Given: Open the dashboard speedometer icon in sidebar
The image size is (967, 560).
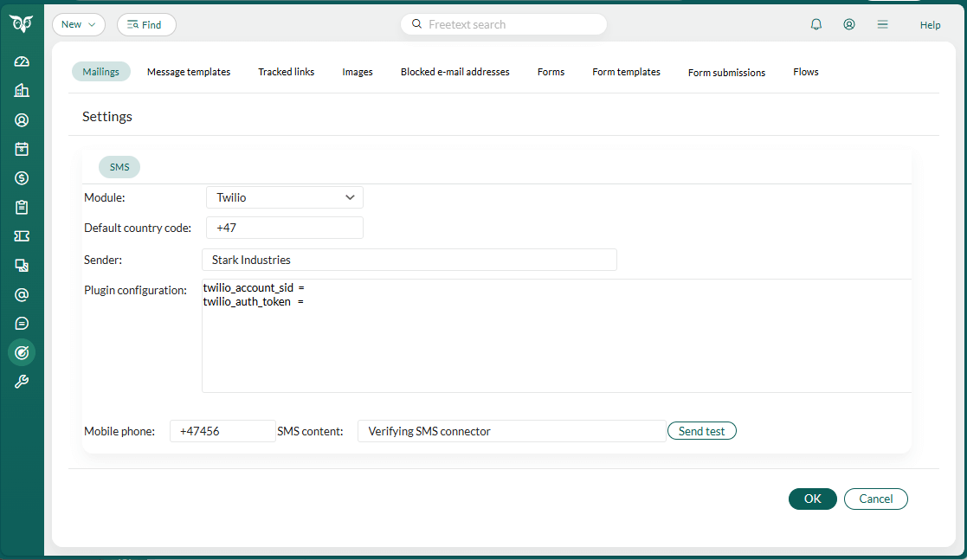Looking at the screenshot, I should (21, 61).
